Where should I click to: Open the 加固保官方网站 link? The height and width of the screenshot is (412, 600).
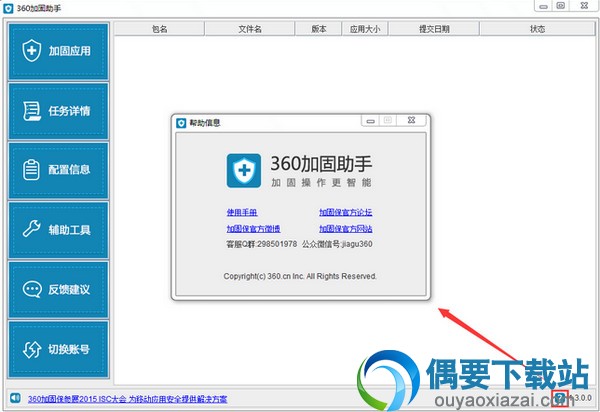pyautogui.click(x=346, y=229)
